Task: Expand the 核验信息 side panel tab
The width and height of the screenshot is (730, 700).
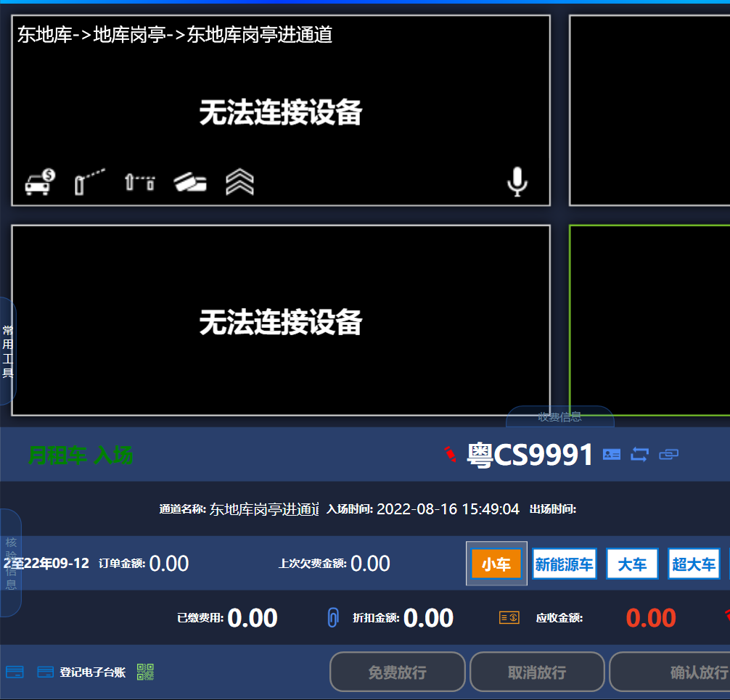Action: 11,563
